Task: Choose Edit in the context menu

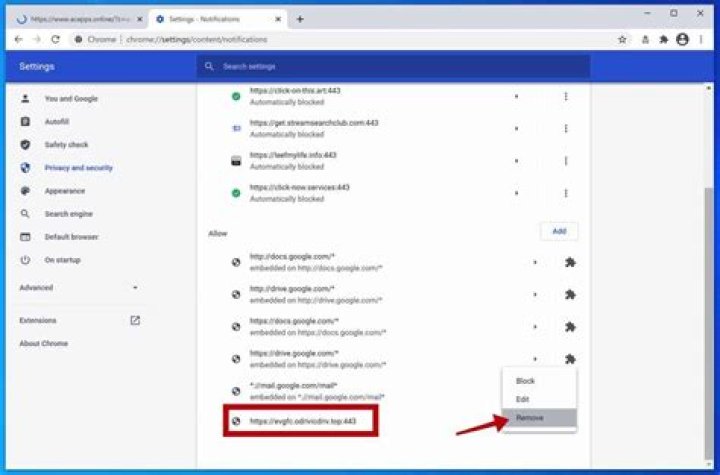Action: [523, 400]
